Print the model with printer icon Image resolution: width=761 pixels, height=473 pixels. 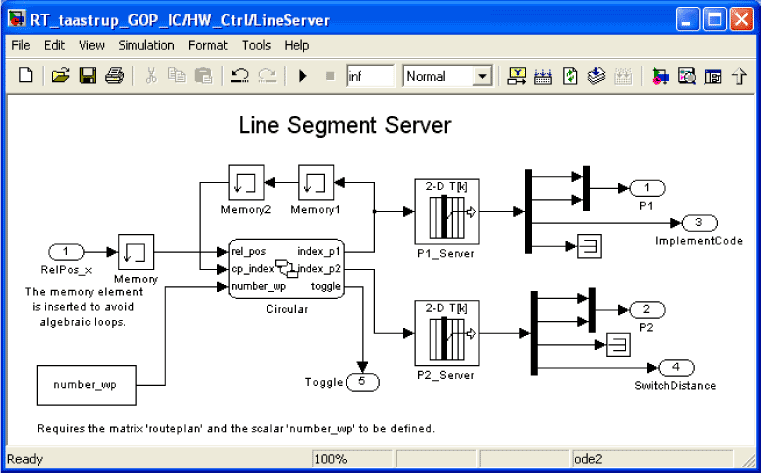115,76
